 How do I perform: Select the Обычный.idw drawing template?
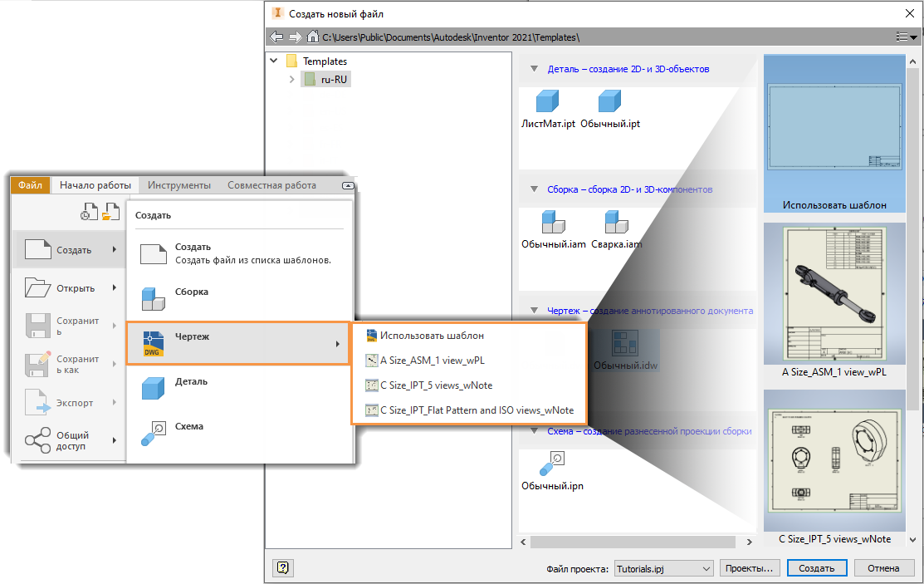tap(625, 351)
